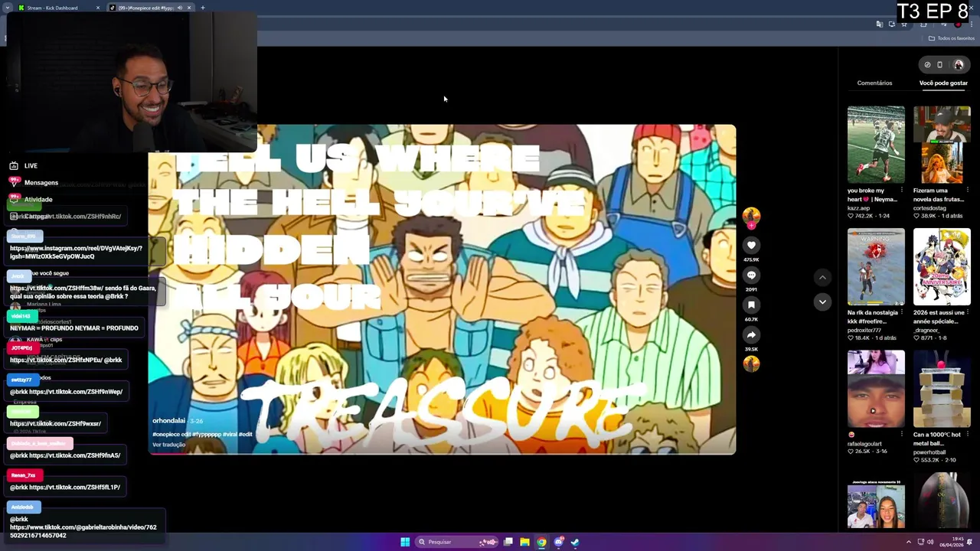The height and width of the screenshot is (551, 980).
Task: Open options menu for 'you broke my heart' video
Action: pos(902,190)
